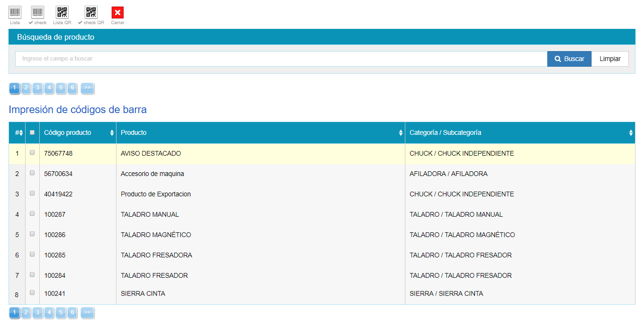Select the TALADRO MAGNÉTICO product row
644x326 pixels.
(156, 235)
